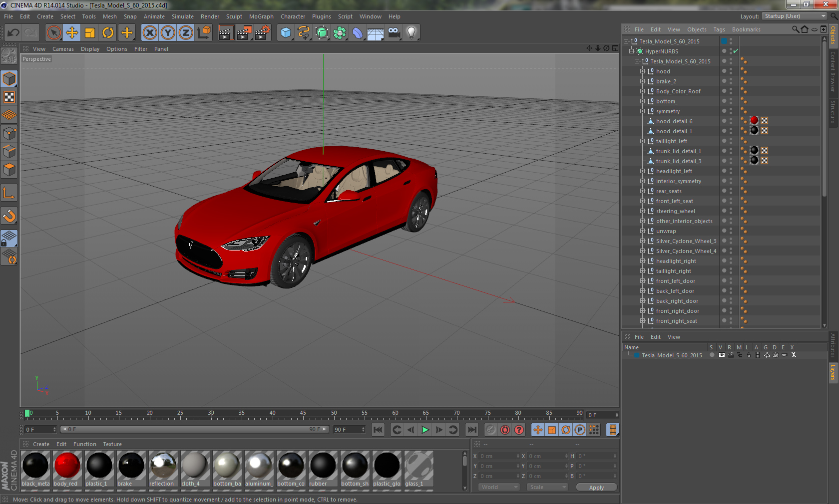Select the Live Selection tool
Viewport: 839px width, 504px height.
click(53, 33)
